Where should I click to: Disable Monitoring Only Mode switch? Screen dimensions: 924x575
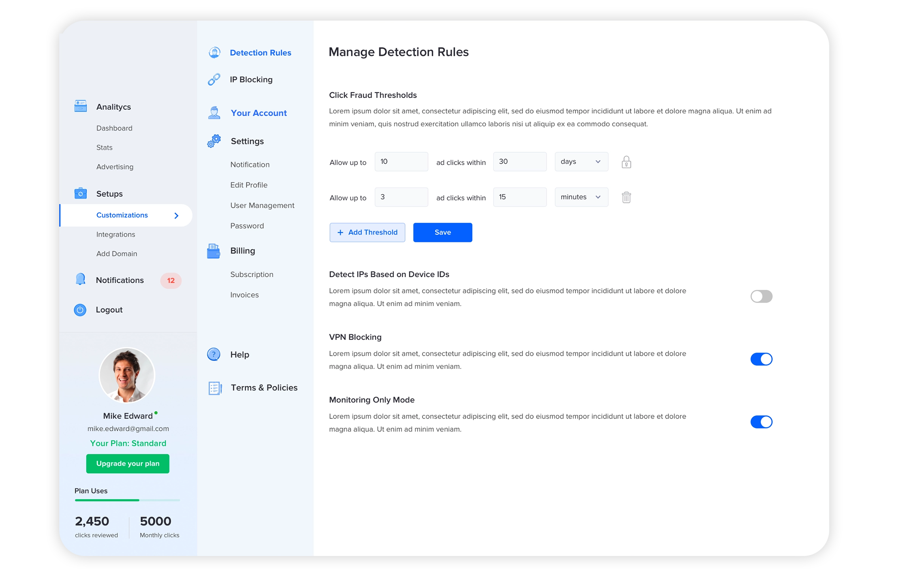(x=761, y=422)
